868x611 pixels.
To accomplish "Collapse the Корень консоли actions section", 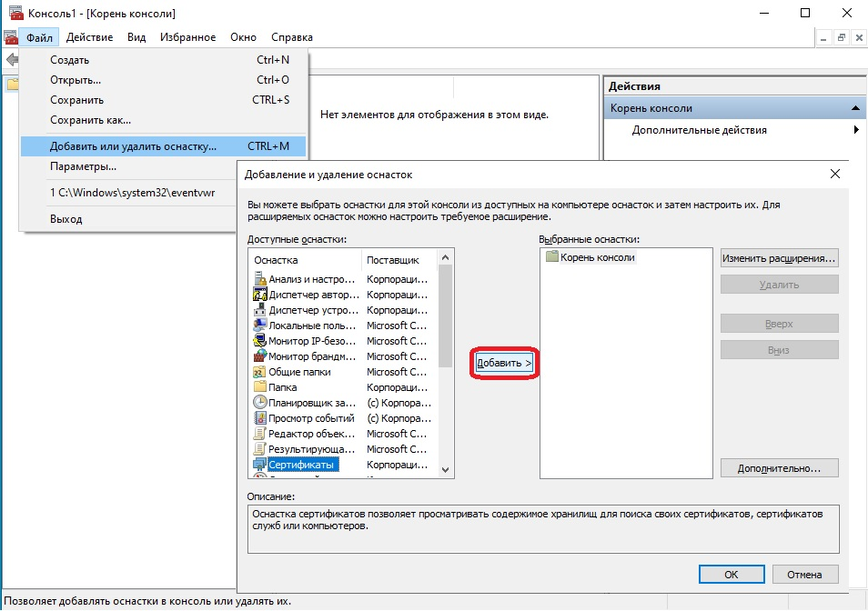I will [x=856, y=108].
